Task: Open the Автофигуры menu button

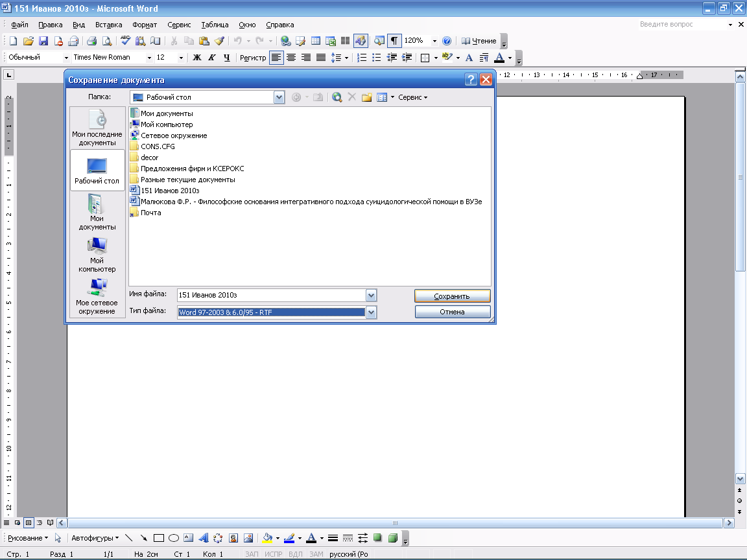Action: point(95,538)
